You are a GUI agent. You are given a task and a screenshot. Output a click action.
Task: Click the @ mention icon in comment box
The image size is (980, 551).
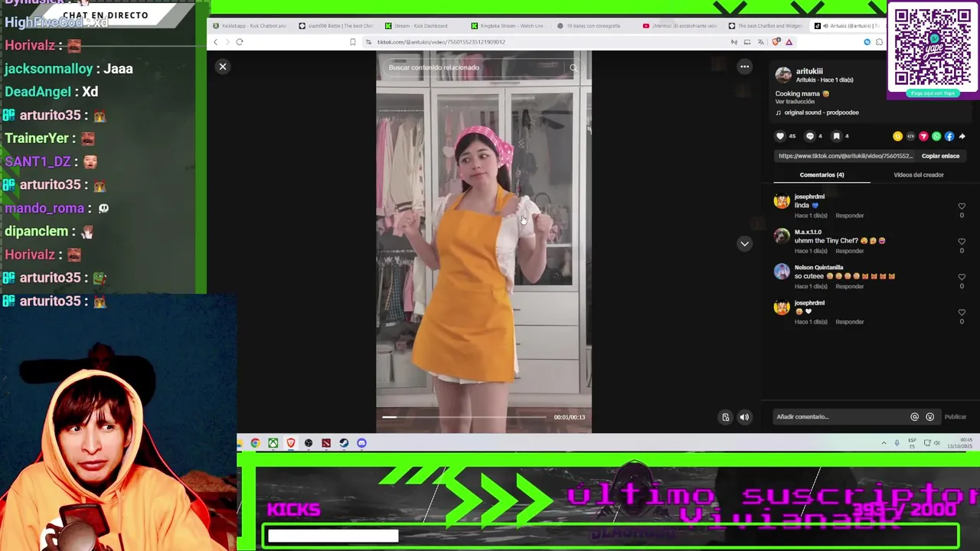coord(914,417)
